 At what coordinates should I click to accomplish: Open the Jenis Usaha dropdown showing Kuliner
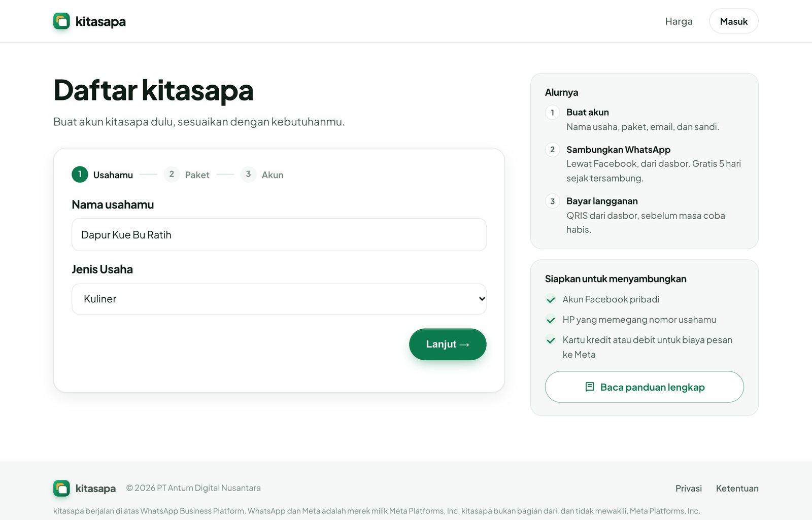(279, 299)
